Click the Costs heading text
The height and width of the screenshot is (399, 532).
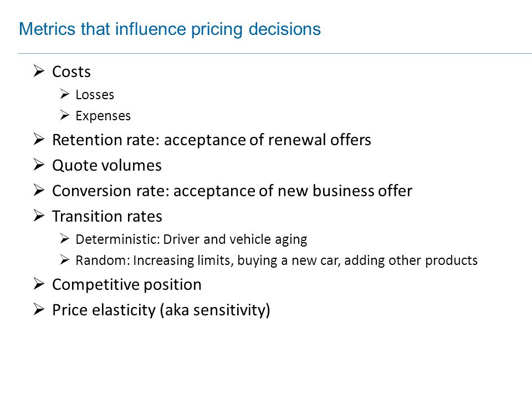click(71, 71)
